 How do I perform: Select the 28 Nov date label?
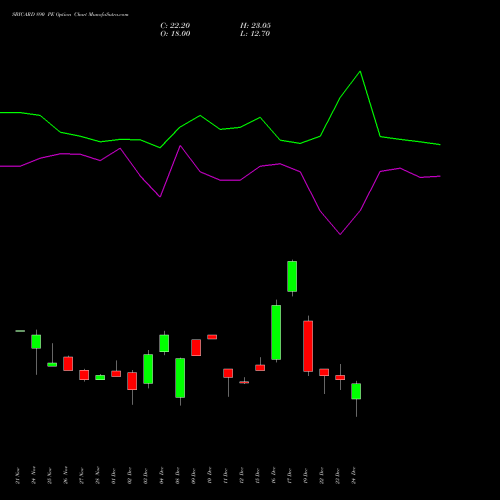(98, 476)
